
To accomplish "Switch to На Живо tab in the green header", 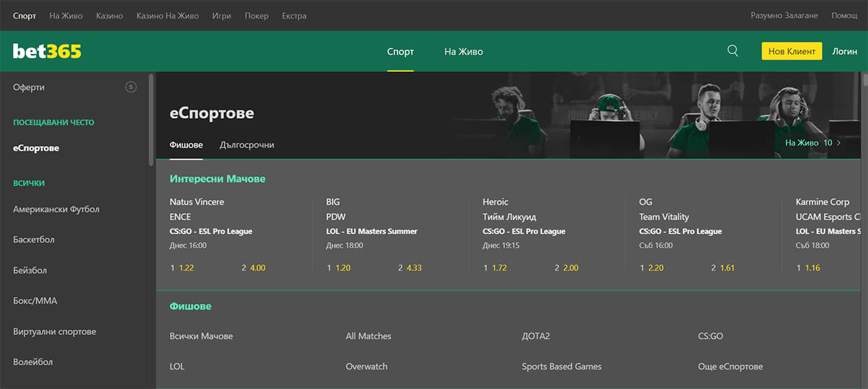I will point(464,52).
